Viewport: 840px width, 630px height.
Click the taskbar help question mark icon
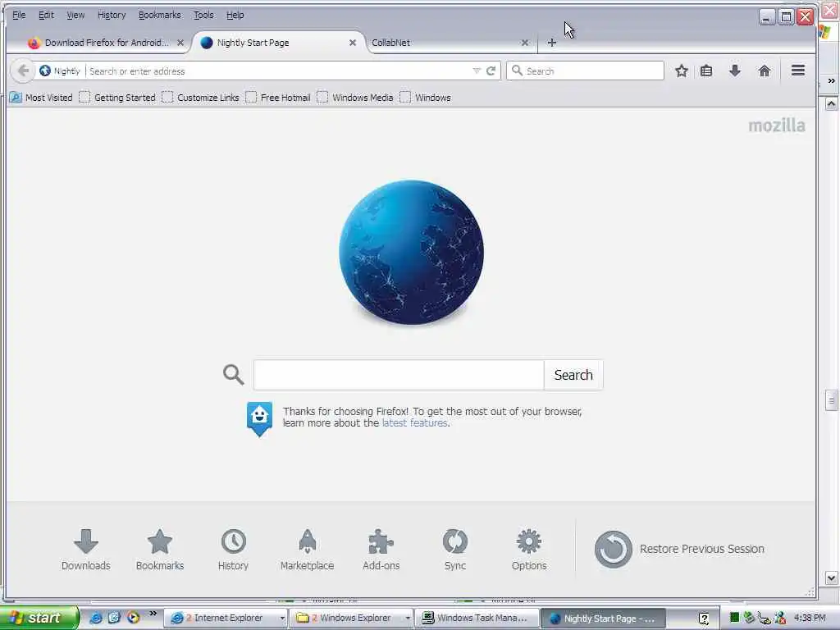point(704,619)
